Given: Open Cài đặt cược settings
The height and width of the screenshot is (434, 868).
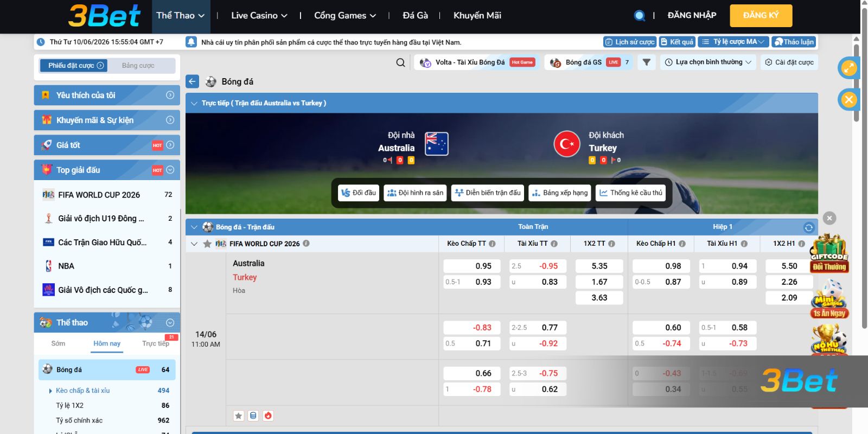Looking at the screenshot, I should click(x=789, y=62).
